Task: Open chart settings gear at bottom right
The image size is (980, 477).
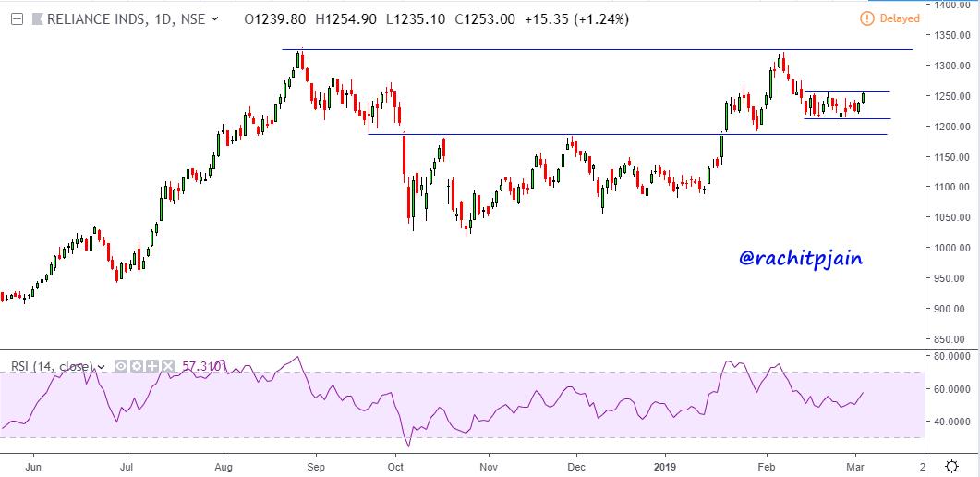Action: [952, 467]
